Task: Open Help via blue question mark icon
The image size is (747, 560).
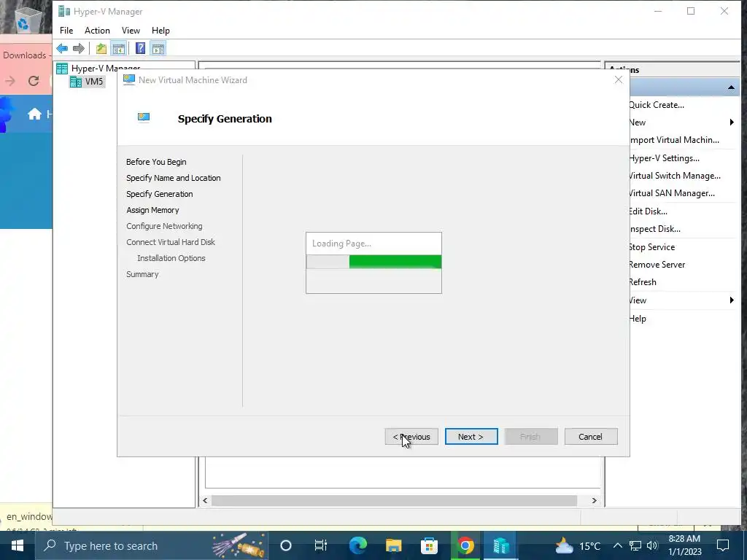Action: pyautogui.click(x=141, y=48)
